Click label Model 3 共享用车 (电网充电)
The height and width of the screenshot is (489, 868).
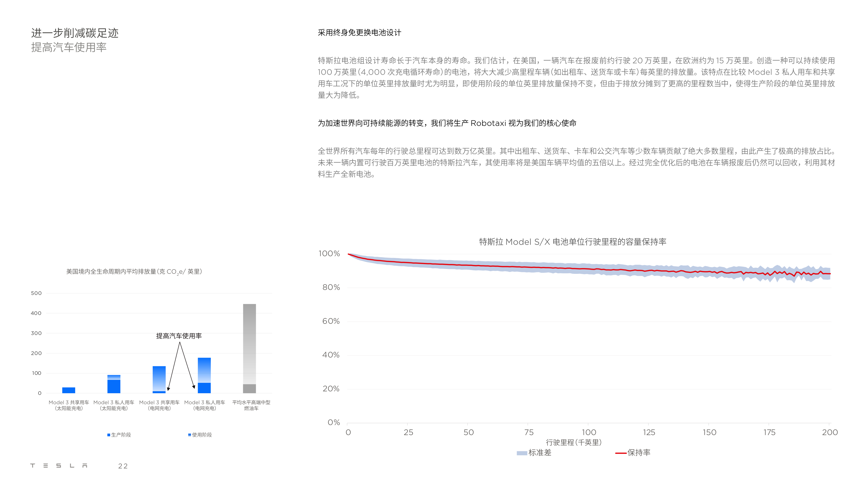(159, 405)
